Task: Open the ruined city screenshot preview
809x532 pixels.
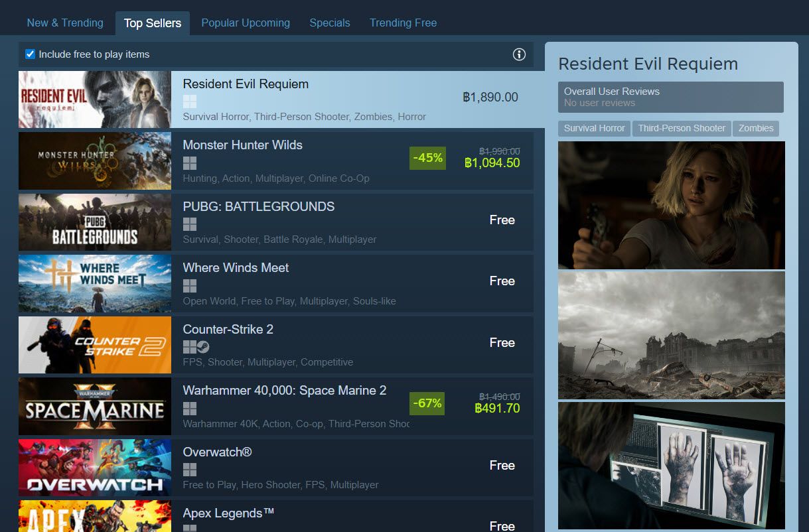Action: point(671,335)
